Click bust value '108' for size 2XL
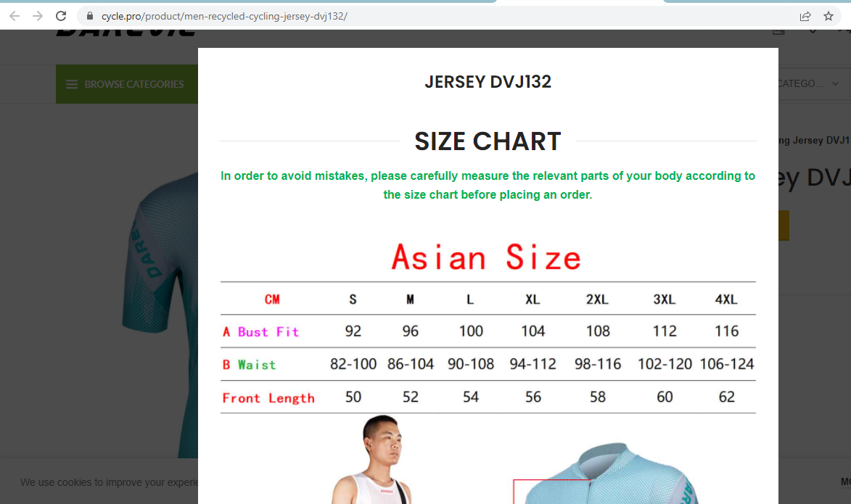 click(598, 331)
